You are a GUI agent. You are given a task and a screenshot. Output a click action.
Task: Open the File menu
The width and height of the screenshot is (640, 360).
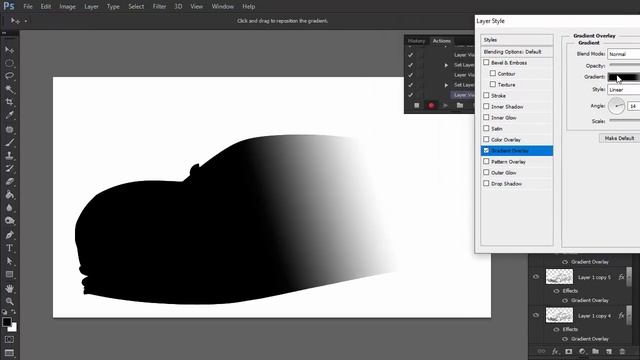(x=28, y=7)
